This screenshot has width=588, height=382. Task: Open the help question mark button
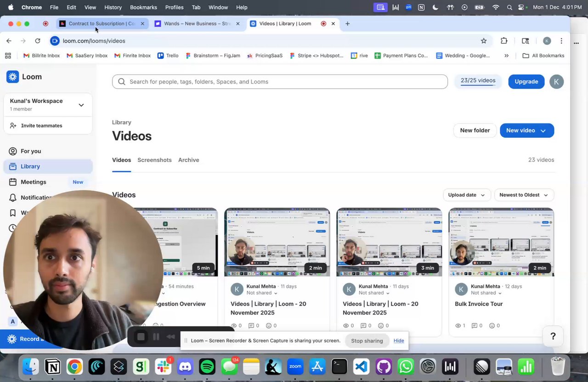553,337
